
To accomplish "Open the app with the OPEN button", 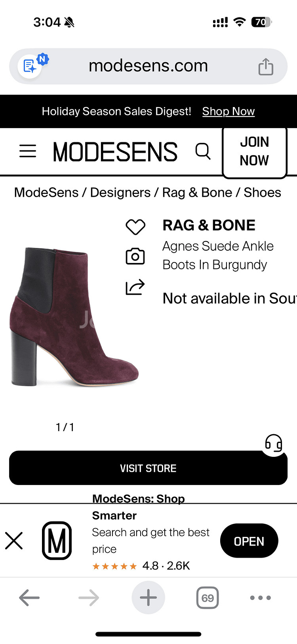I will pos(249,540).
